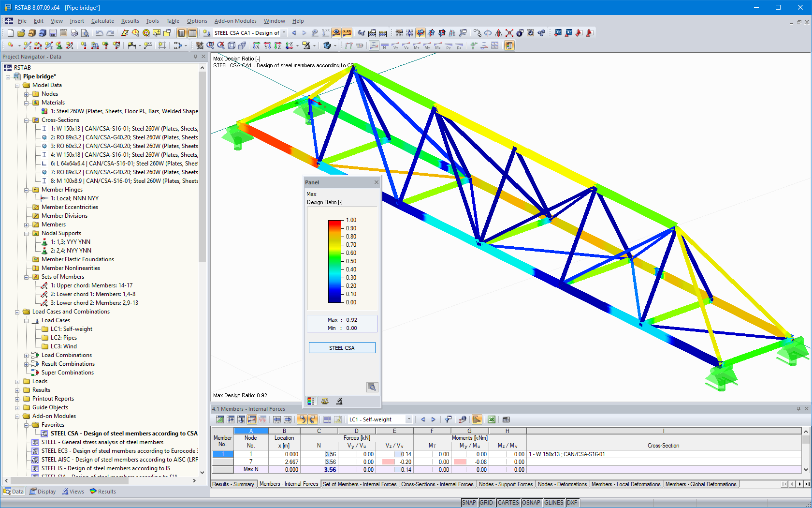Click the Result Diagrams N icon
This screenshot has height=508, width=812.
[x=385, y=45]
